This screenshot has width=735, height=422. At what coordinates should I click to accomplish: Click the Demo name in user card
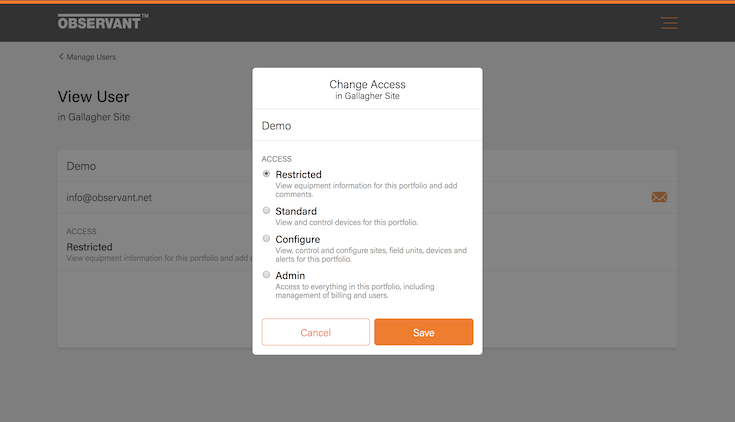(x=81, y=166)
